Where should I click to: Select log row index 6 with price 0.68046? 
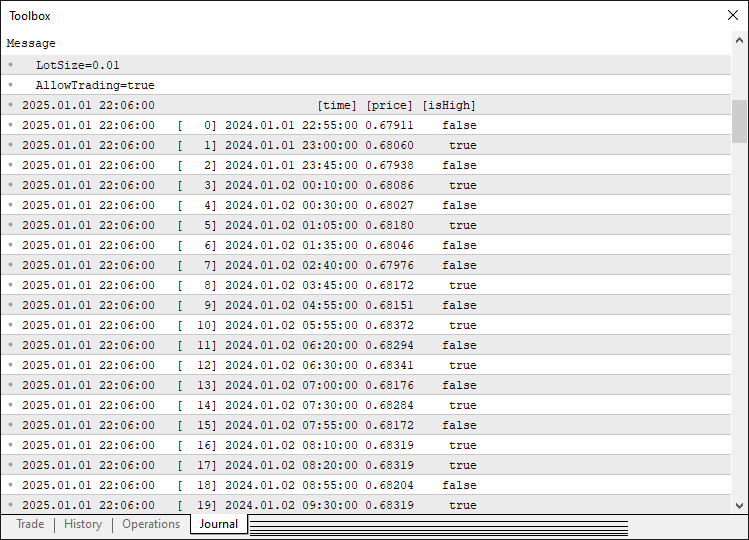tap(366, 245)
